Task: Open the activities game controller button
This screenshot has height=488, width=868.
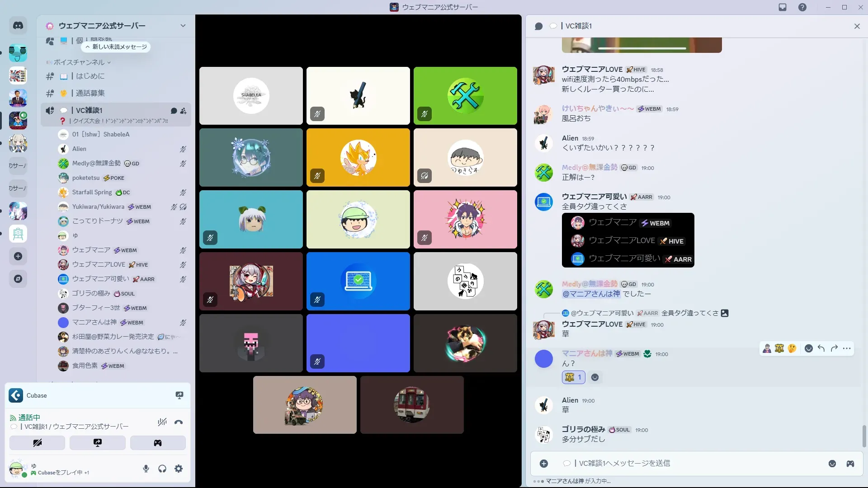Action: [158, 443]
